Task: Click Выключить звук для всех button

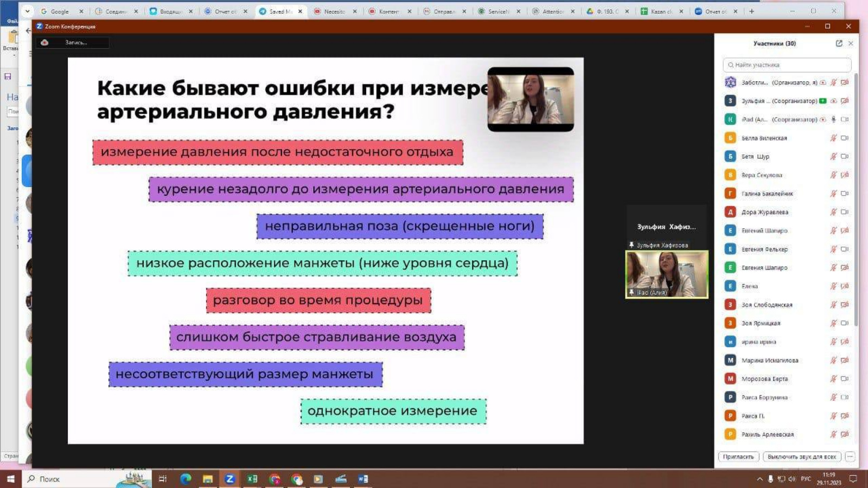Action: (801, 457)
